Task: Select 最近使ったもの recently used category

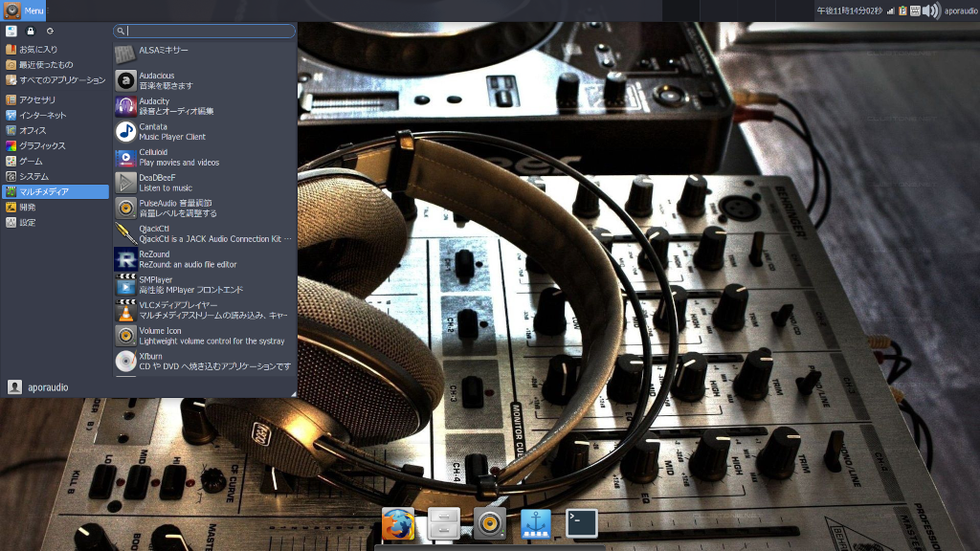Action: [x=56, y=64]
